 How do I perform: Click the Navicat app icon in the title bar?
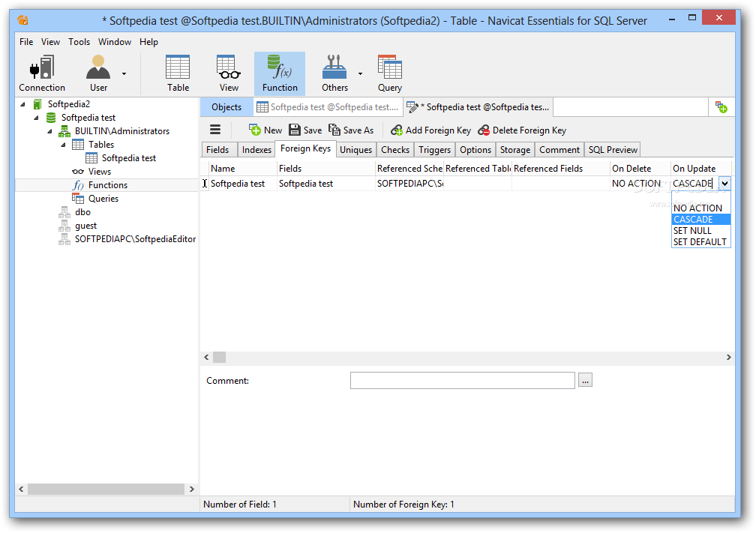[22, 20]
